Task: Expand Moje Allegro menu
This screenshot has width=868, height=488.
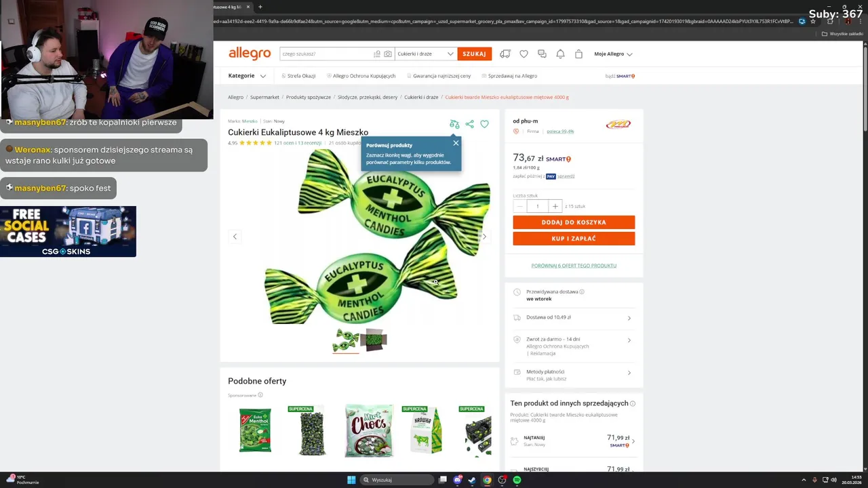Action: pyautogui.click(x=613, y=54)
